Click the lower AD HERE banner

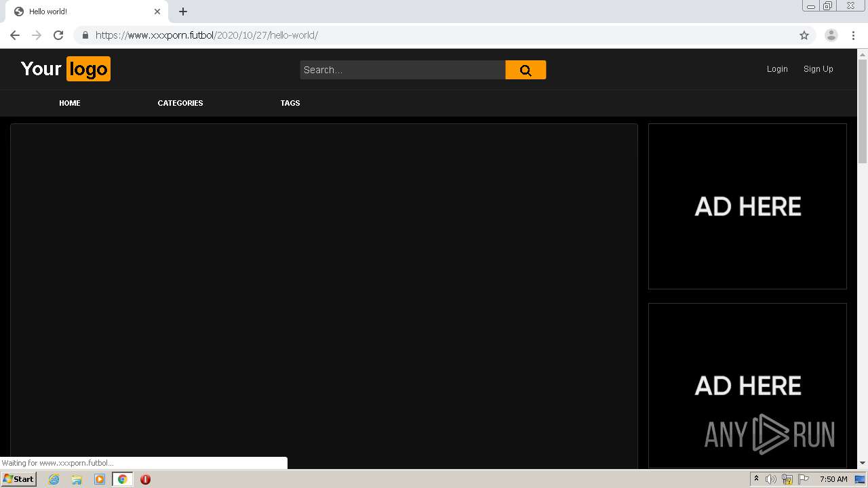(x=747, y=385)
